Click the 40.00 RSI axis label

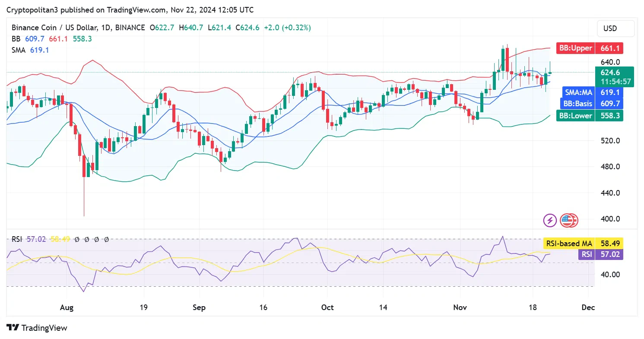(610, 274)
